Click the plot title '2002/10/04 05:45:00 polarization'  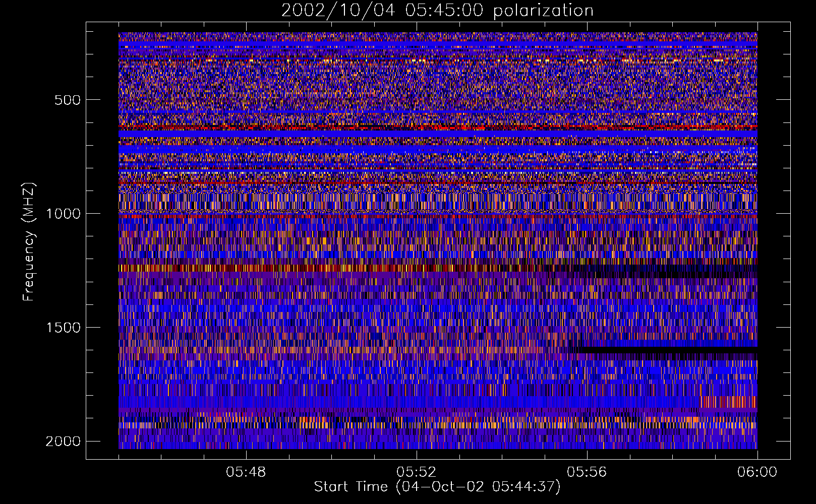437,11
